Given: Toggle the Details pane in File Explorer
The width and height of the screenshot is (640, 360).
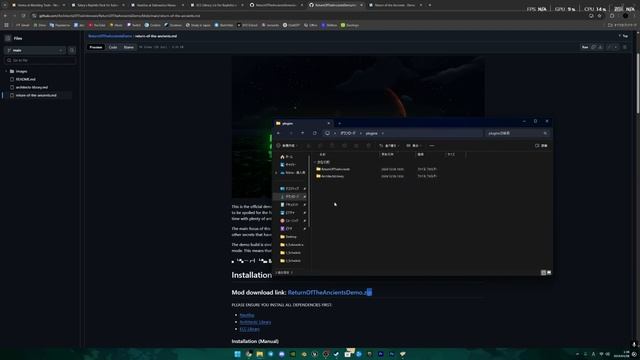Looking at the screenshot, I should [541, 146].
